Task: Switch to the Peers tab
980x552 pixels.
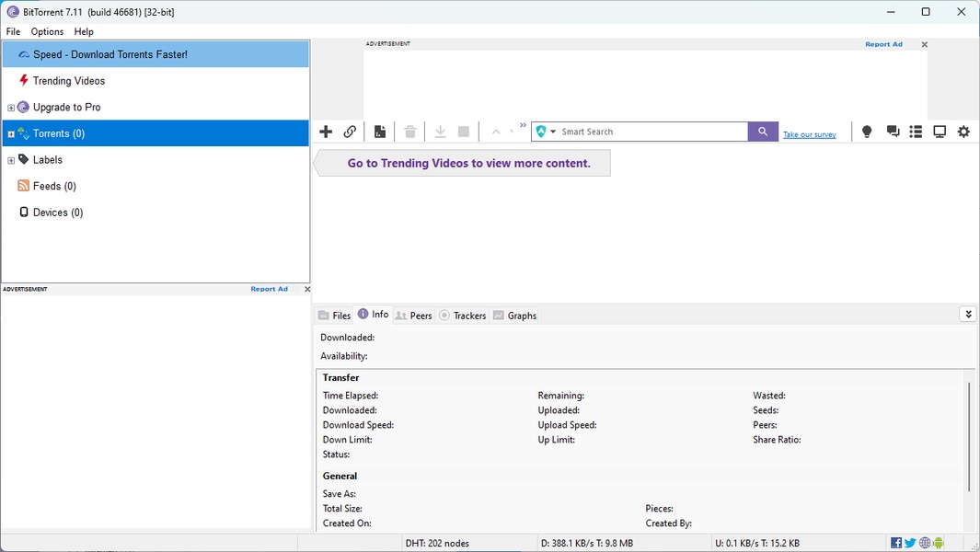Action: [x=414, y=315]
